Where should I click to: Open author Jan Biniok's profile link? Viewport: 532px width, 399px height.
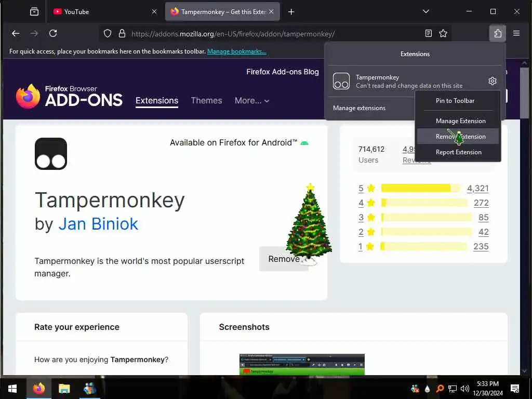pos(98,224)
